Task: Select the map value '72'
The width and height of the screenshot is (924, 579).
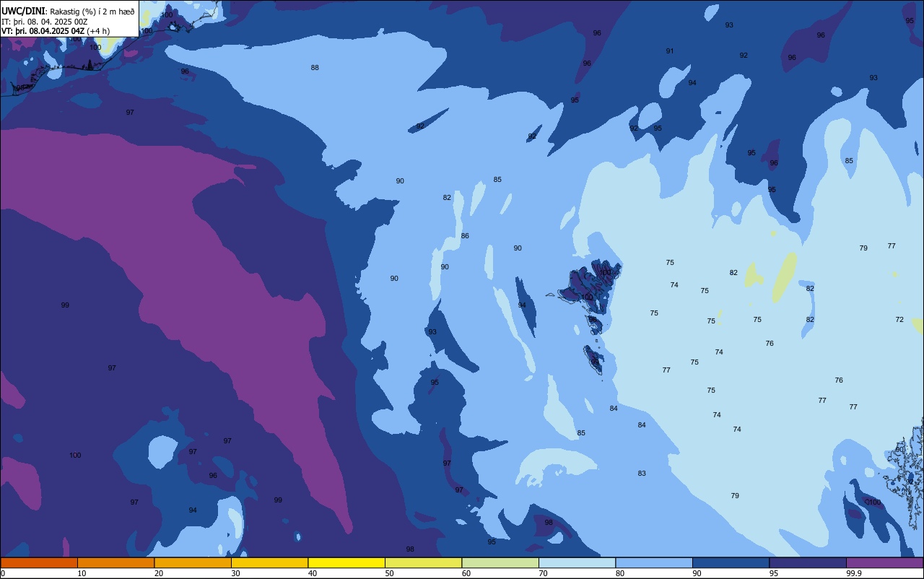Action: (x=899, y=319)
